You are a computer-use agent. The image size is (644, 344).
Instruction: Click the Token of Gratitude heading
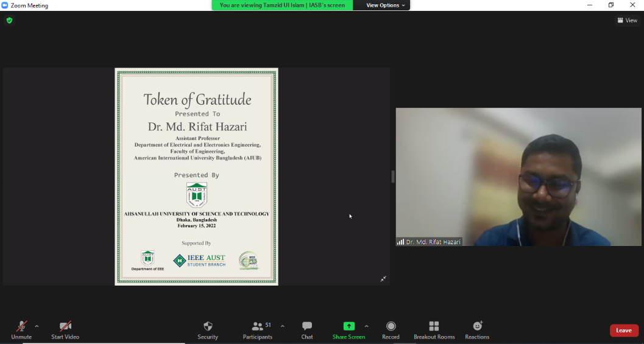pos(197,99)
